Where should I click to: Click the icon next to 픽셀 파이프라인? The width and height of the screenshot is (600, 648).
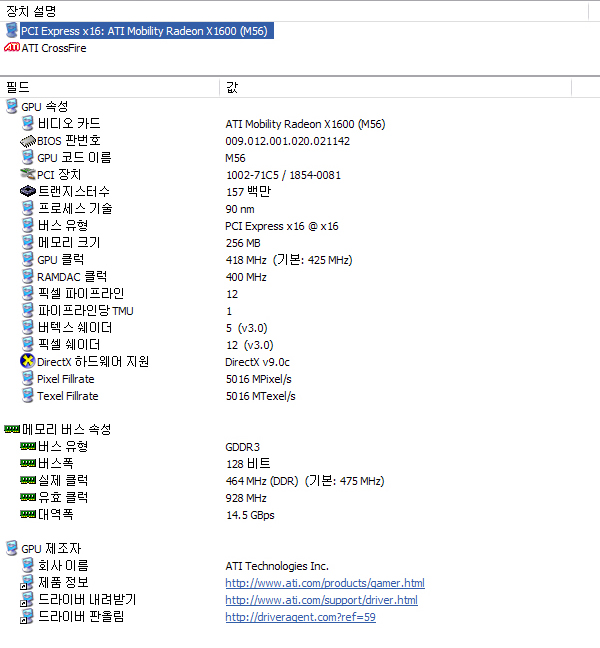tap(28, 293)
